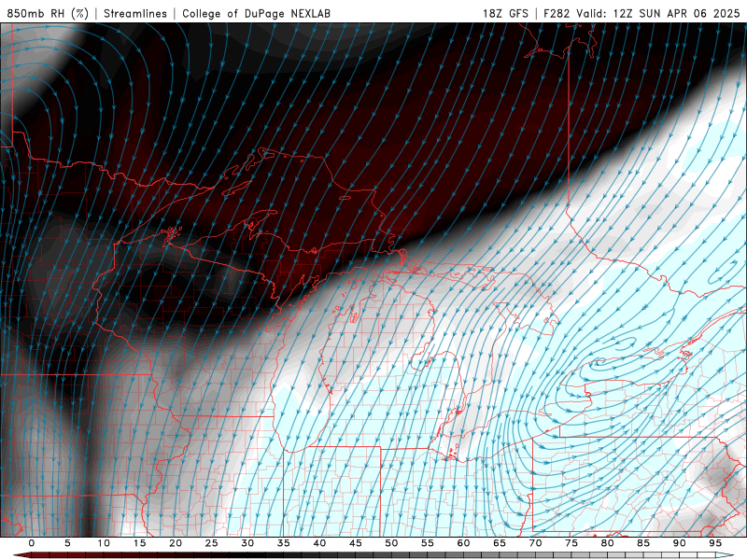The height and width of the screenshot is (560, 747).
Task: Select the legend value "80"
Action: [607, 543]
